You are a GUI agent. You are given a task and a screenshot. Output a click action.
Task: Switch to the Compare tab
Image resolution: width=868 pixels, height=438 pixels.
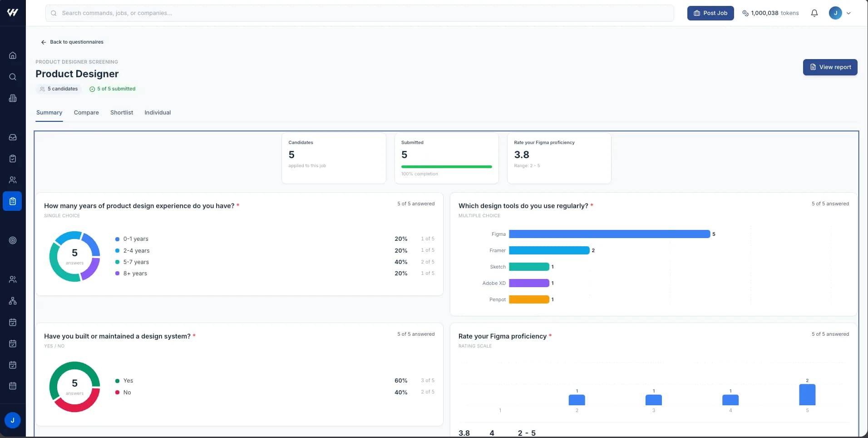86,113
